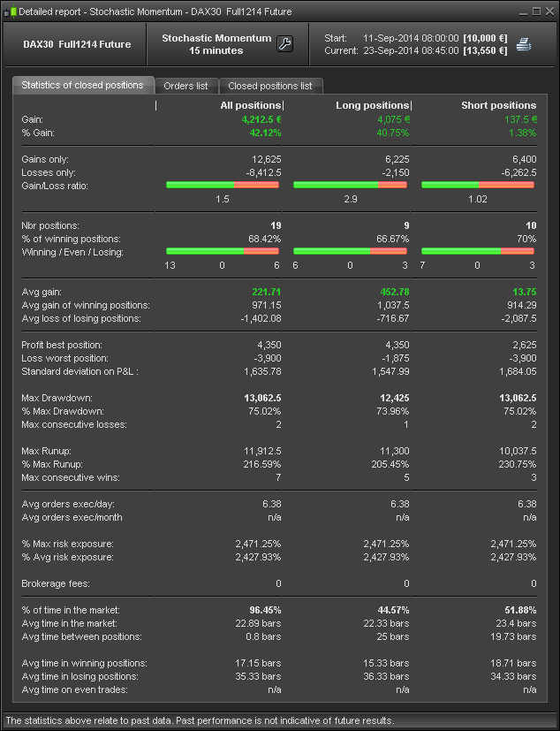Click the Avg loss value -1,402.08
The image size is (560, 731).
261,318
